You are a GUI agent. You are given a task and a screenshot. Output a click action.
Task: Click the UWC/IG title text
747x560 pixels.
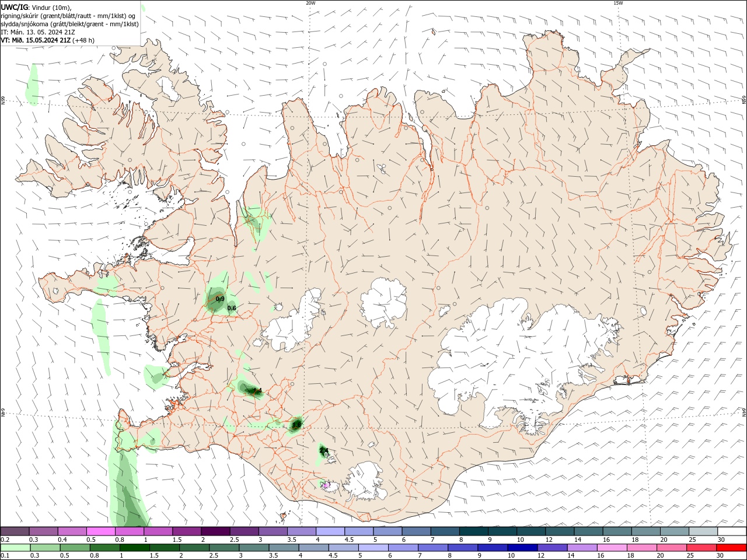[15, 7]
